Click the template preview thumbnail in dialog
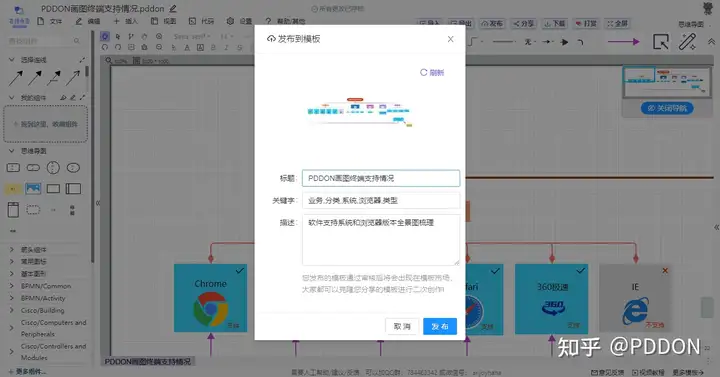This screenshot has height=377, width=720. [x=360, y=112]
